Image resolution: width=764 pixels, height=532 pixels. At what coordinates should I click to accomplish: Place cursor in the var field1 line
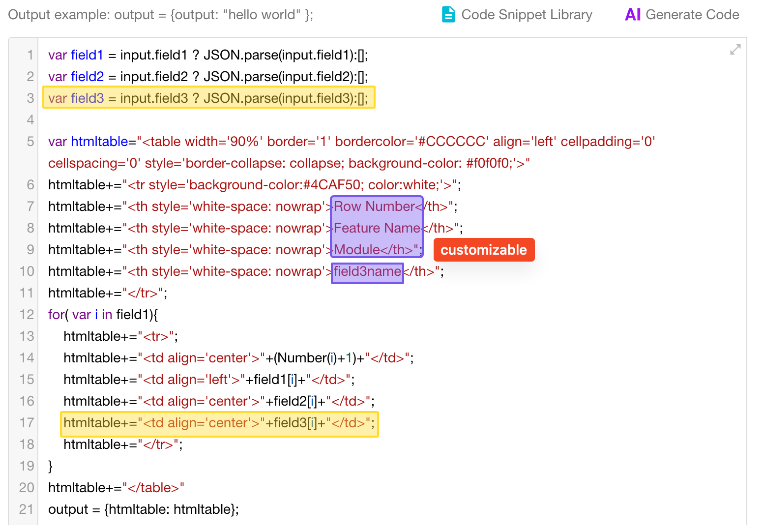pyautogui.click(x=208, y=55)
